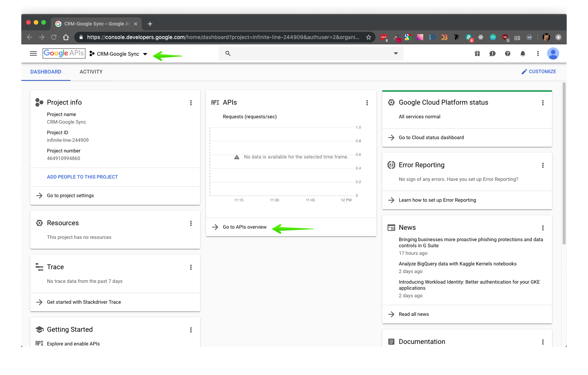Click Add People to This Project

[x=82, y=177]
